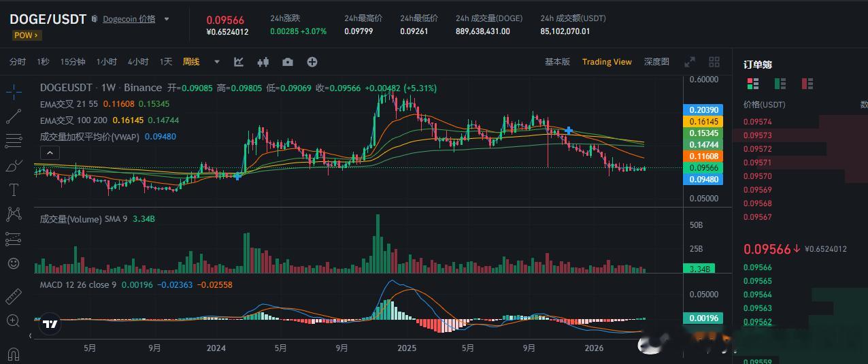Select the text annotation tool
Screen dimensions: 868x364
(14, 190)
